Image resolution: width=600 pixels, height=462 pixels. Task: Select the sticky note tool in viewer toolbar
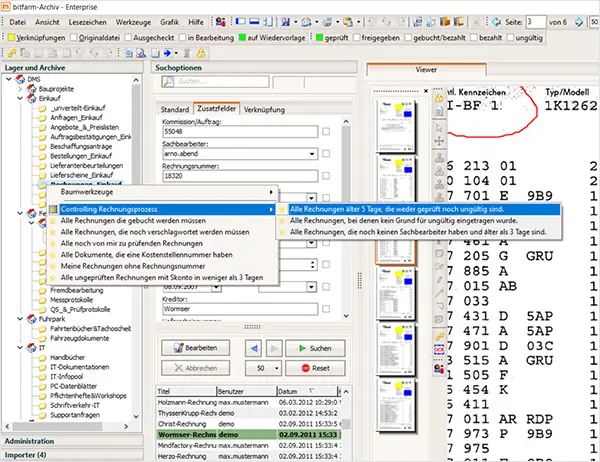tap(439, 253)
